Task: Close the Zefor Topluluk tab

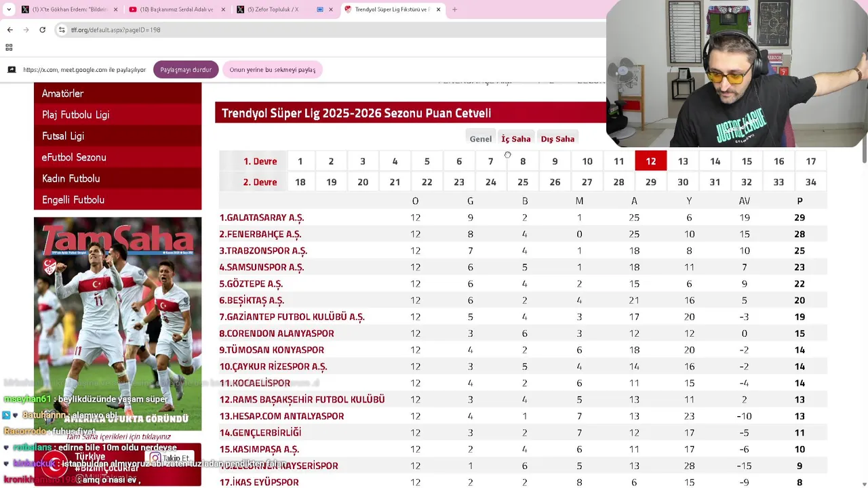Action: (330, 9)
